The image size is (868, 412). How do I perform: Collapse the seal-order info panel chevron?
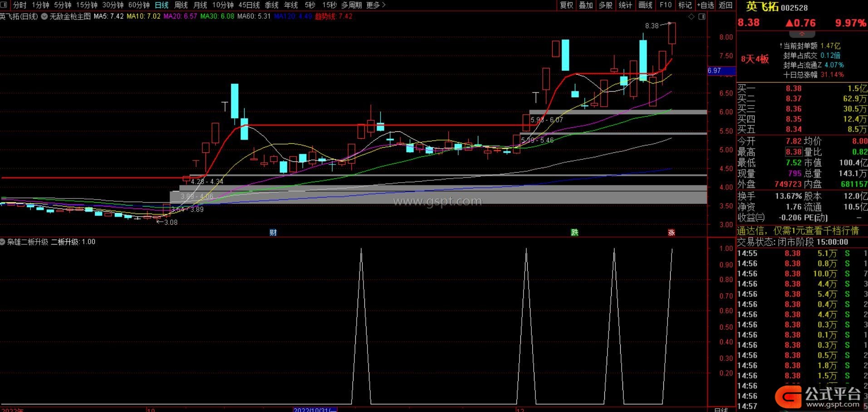click(x=802, y=34)
